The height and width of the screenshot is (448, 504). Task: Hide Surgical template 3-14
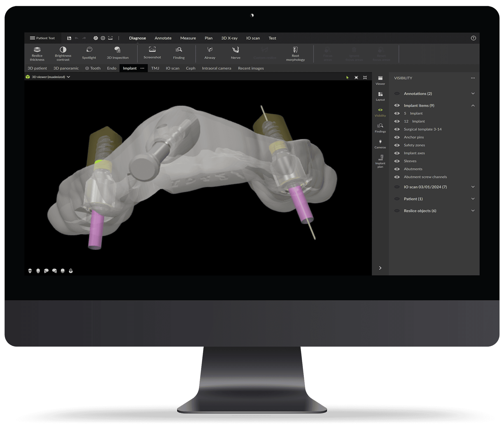click(397, 129)
